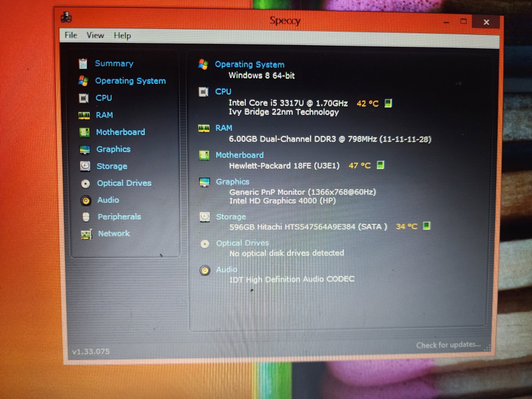Click 'Ivy Bridge 22nm Technology' text
The height and width of the screenshot is (399, 532).
point(284,112)
